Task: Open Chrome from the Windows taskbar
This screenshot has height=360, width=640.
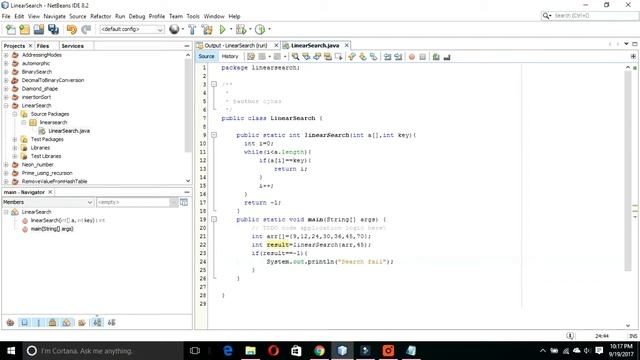Action: [320, 351]
